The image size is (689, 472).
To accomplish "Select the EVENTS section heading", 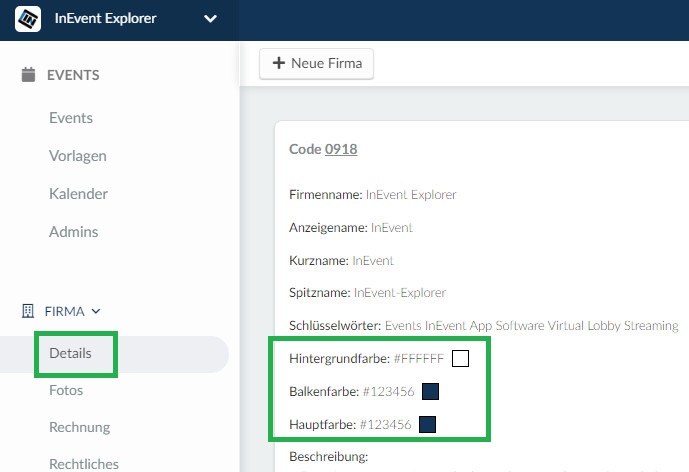I will click(x=73, y=75).
